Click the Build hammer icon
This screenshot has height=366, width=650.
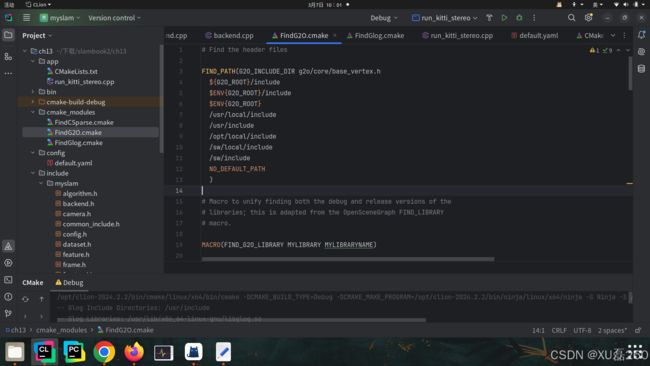pyautogui.click(x=489, y=18)
